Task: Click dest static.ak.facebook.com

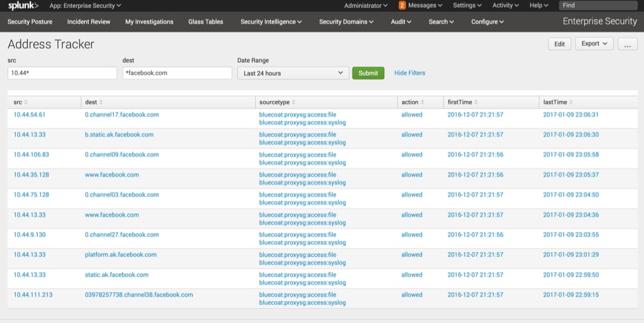Action: pyautogui.click(x=117, y=275)
